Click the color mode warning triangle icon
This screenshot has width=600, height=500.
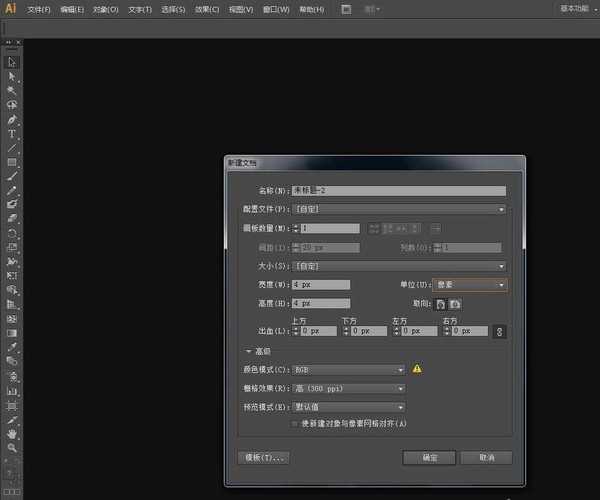[417, 369]
